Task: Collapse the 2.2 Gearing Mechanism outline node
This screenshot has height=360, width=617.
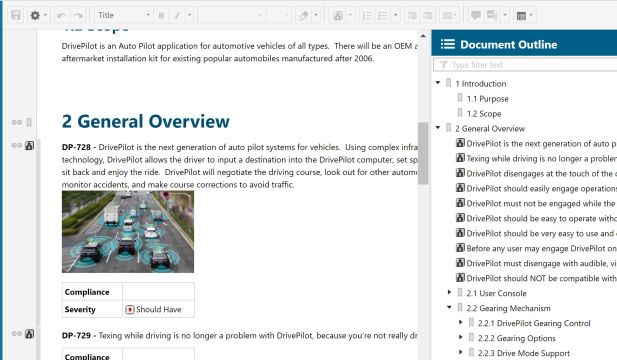Action: [x=449, y=307]
